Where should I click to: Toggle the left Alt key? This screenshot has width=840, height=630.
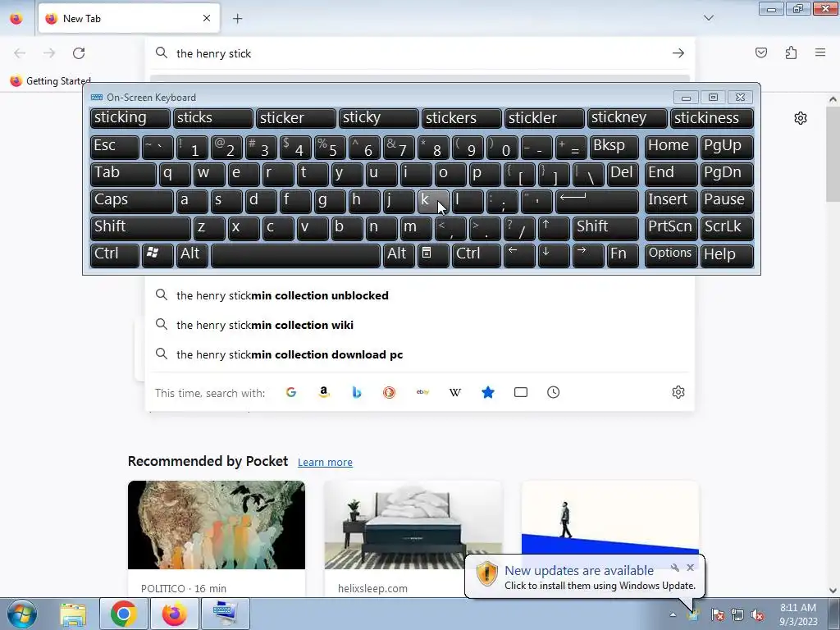[x=192, y=256]
